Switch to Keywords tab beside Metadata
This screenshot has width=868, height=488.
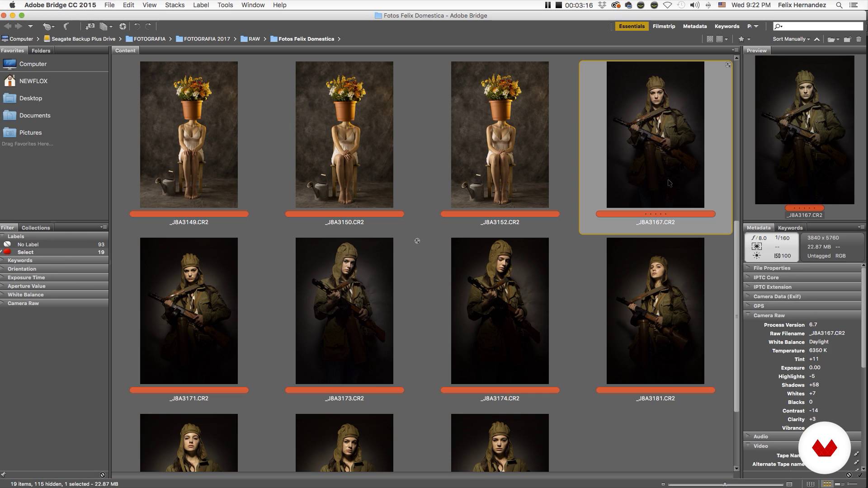tap(790, 228)
